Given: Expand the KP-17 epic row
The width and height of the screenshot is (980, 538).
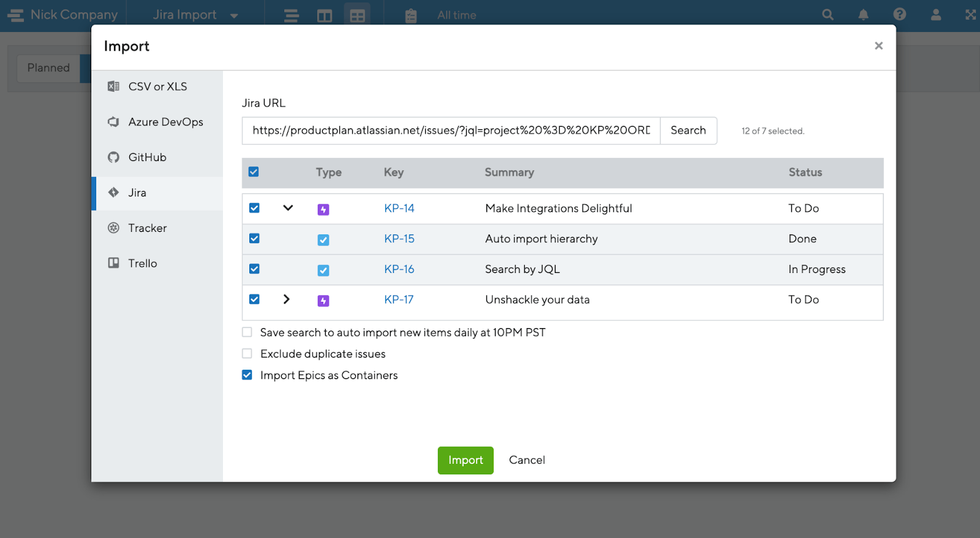Looking at the screenshot, I should (287, 299).
